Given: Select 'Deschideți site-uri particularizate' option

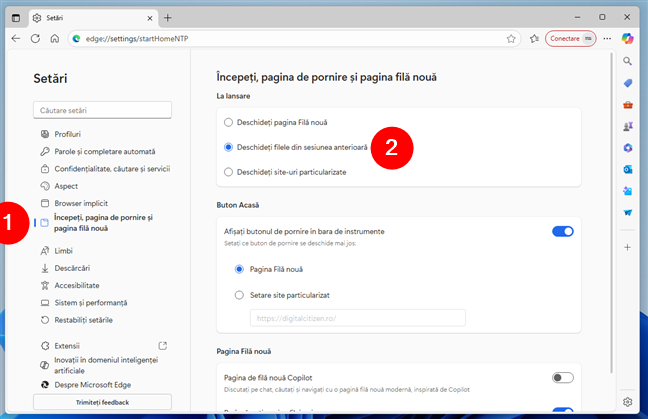Looking at the screenshot, I should [229, 172].
